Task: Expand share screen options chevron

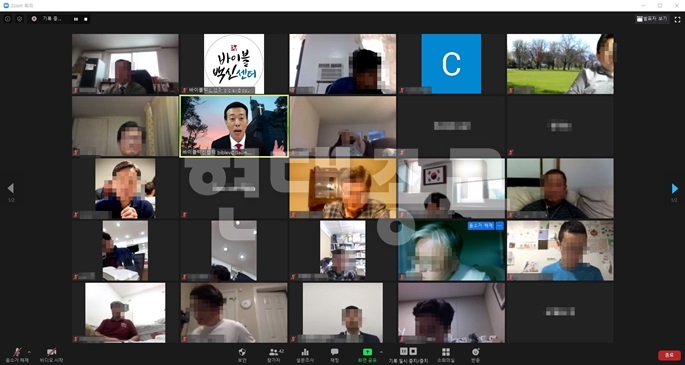Action: 381,352
